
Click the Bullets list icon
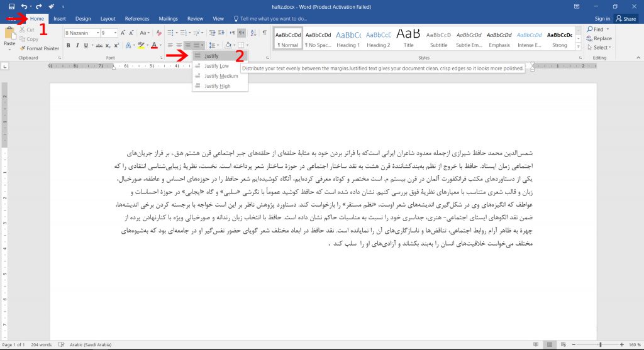pos(170,33)
